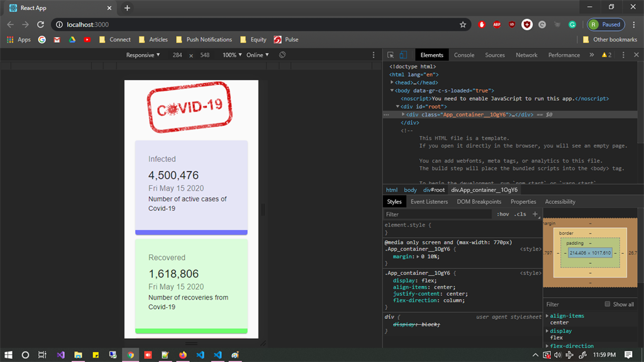Viewport: 644px width, 362px height.
Task: Bookmark this page with the star icon
Action: pos(463,25)
